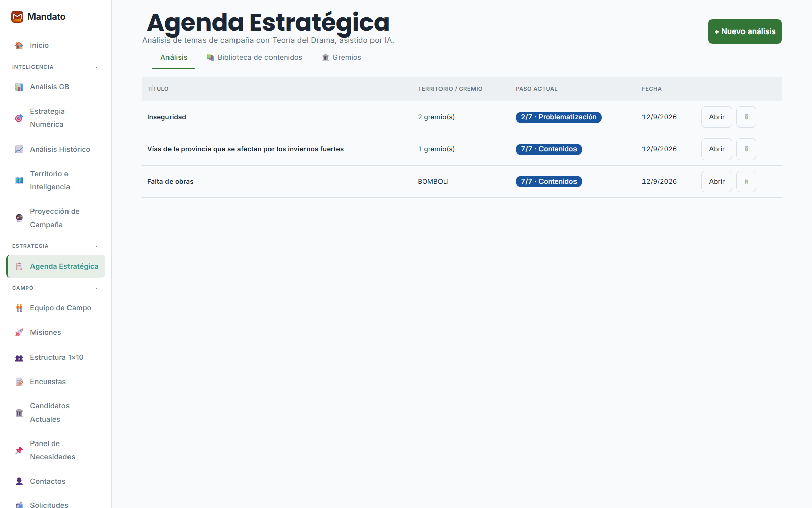The width and height of the screenshot is (812, 508).
Task: Click the Solicitudes mailbox icon
Action: click(x=19, y=505)
